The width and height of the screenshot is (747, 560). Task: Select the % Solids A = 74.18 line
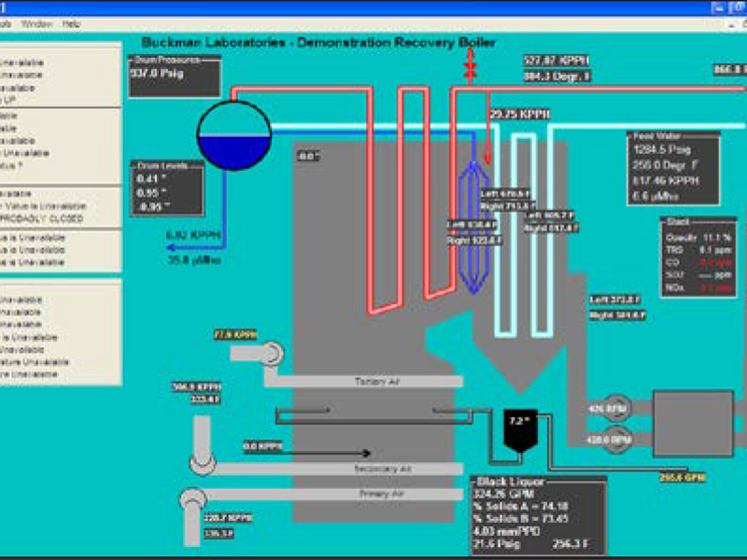(x=521, y=506)
